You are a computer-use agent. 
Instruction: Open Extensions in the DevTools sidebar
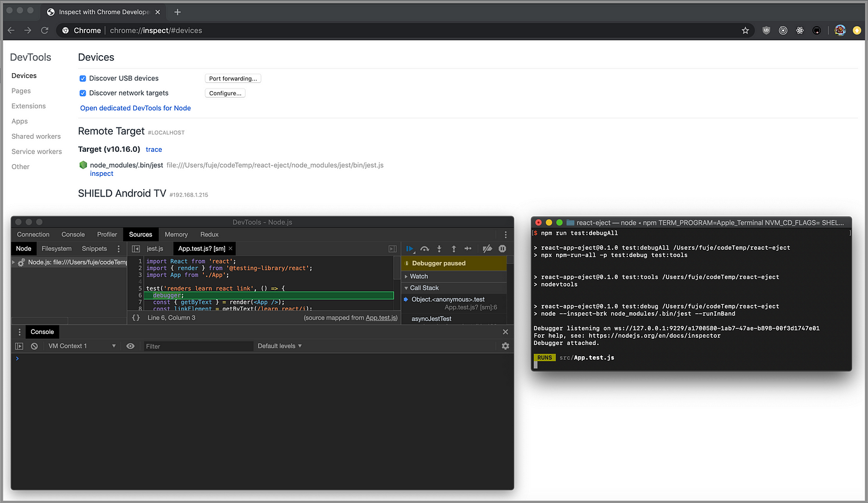(x=29, y=106)
